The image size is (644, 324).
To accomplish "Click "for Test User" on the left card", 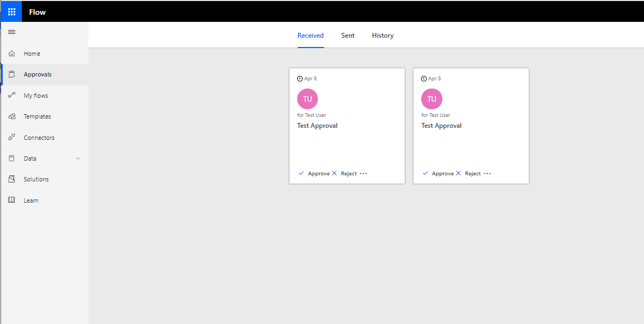I will (312, 115).
